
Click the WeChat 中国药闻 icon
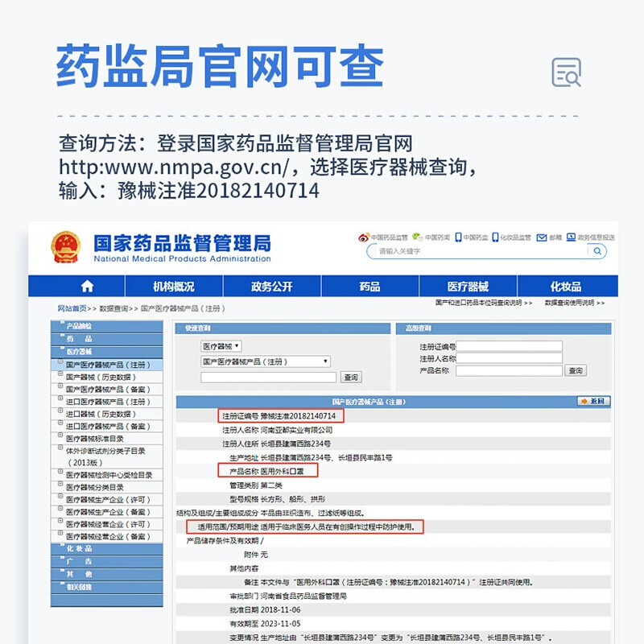tap(417, 237)
